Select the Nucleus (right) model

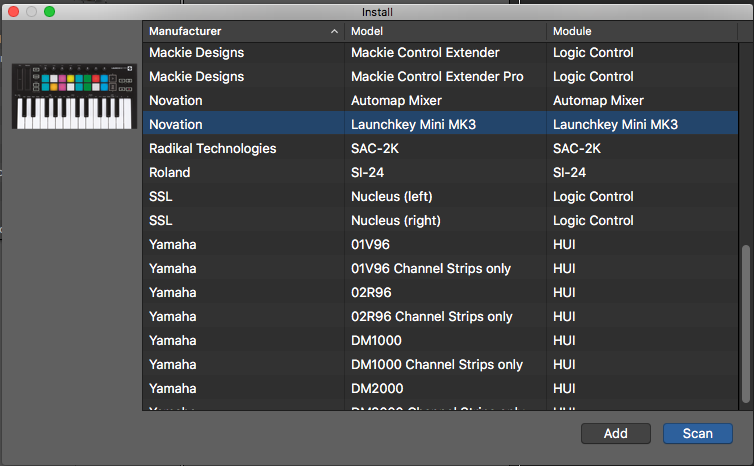tap(396, 221)
